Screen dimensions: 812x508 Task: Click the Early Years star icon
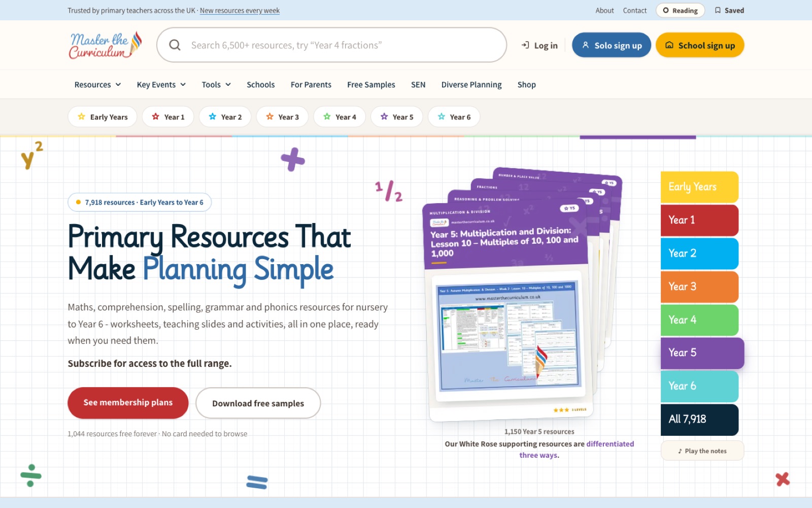point(81,117)
